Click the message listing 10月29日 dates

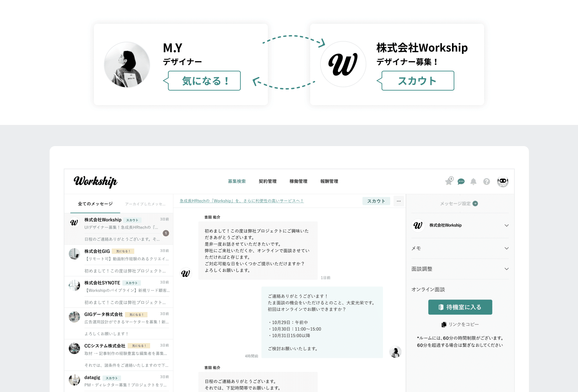[322, 322]
